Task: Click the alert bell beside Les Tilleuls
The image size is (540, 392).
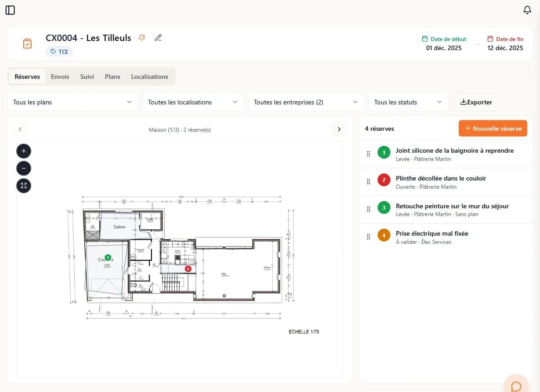Action: point(141,37)
